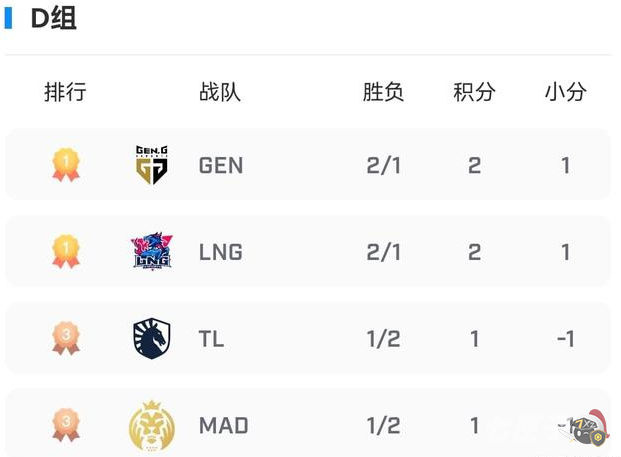Click the D组 group title
This screenshot has height=457, width=621.
pyautogui.click(x=52, y=18)
